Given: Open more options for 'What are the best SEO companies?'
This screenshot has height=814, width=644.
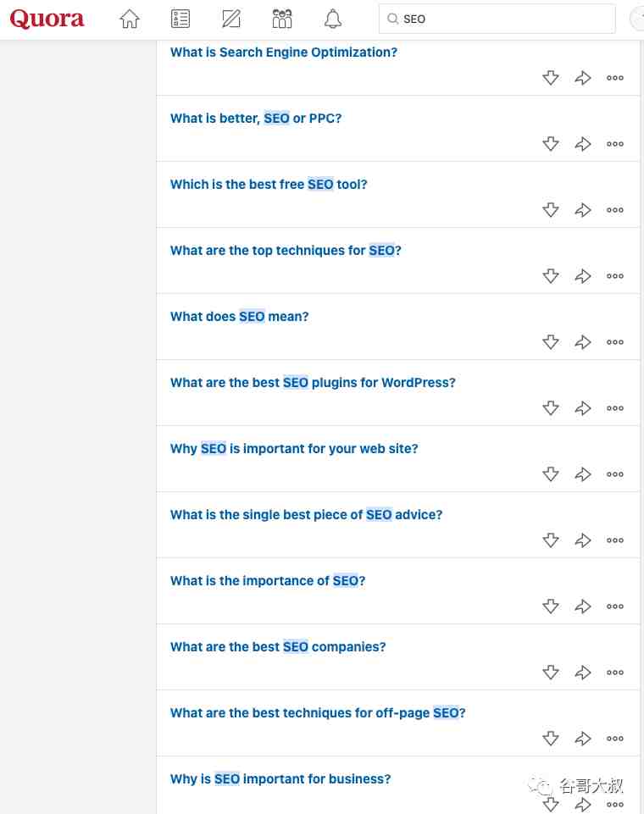Looking at the screenshot, I should (x=615, y=673).
